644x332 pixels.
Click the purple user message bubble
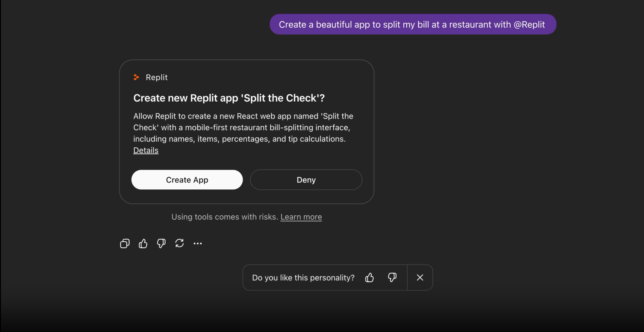pyautogui.click(x=413, y=24)
